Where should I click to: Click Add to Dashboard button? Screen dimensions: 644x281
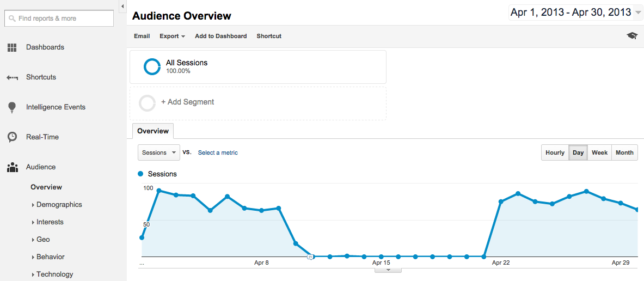pos(220,36)
